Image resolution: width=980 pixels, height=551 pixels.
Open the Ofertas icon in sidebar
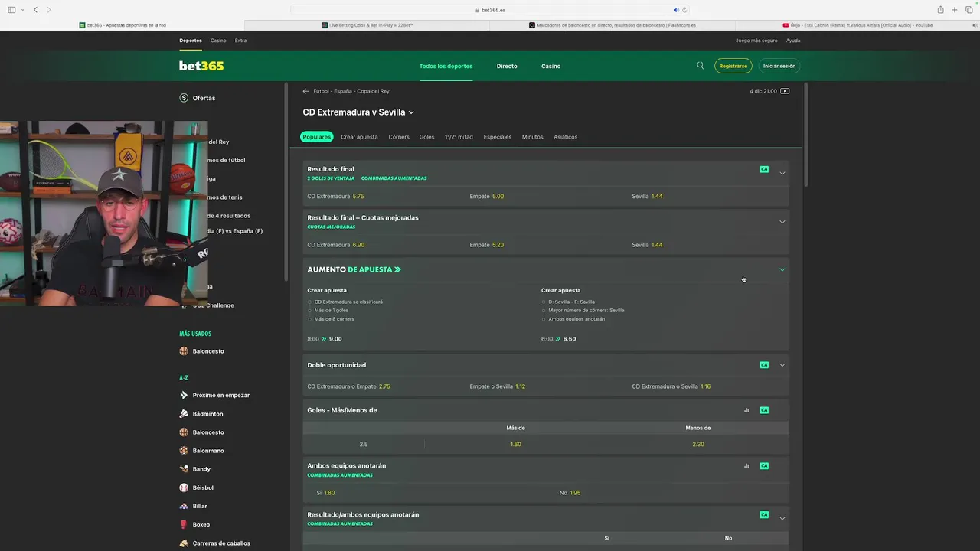[184, 98]
